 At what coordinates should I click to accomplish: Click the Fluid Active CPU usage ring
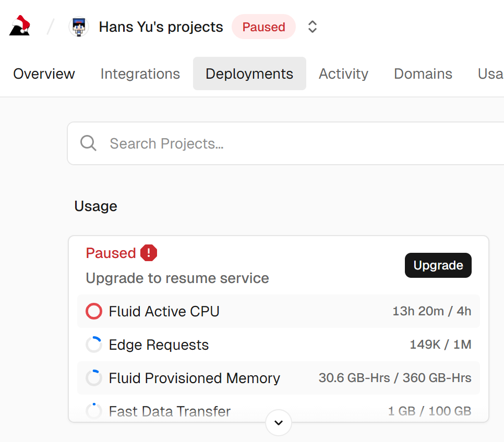click(x=94, y=312)
